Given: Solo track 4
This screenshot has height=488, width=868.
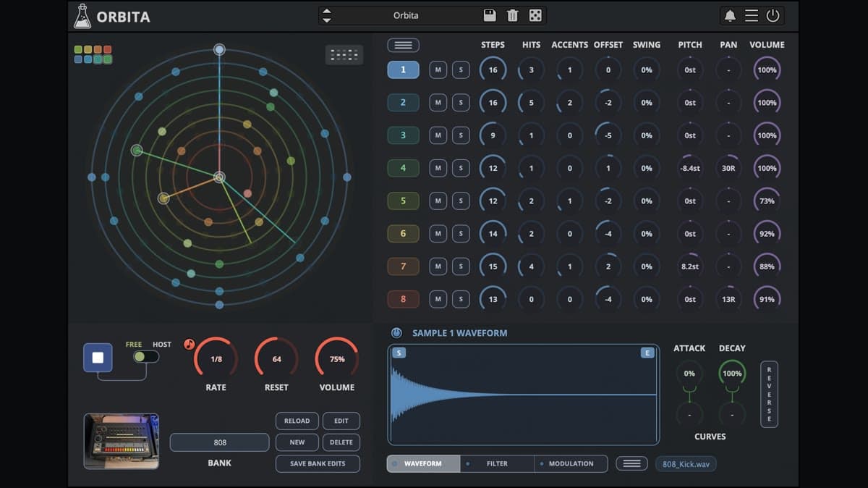Looking at the screenshot, I should [x=461, y=168].
